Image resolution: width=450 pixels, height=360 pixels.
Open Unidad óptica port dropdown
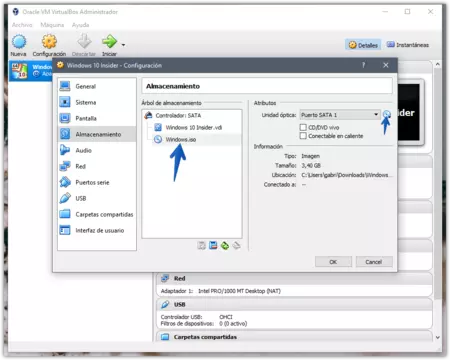coord(340,115)
